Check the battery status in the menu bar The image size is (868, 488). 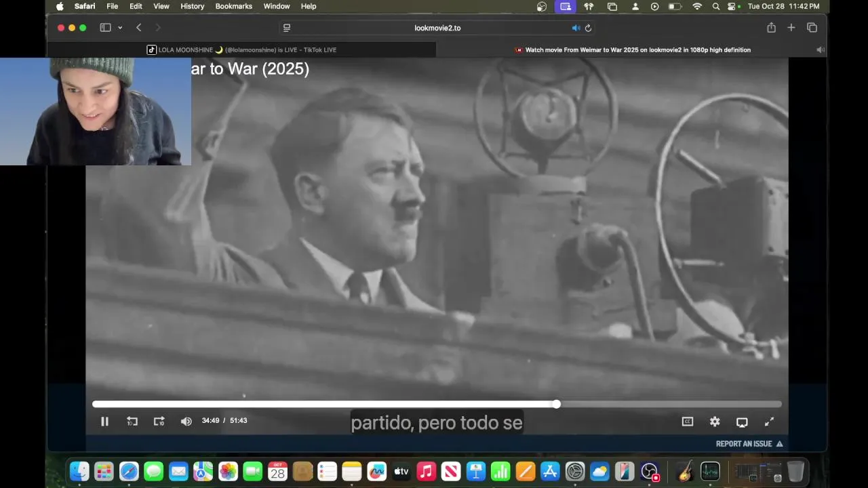[x=675, y=6]
